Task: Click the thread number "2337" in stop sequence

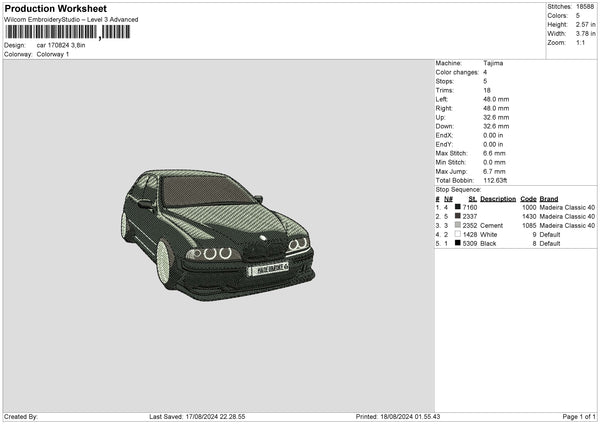Action: point(470,217)
